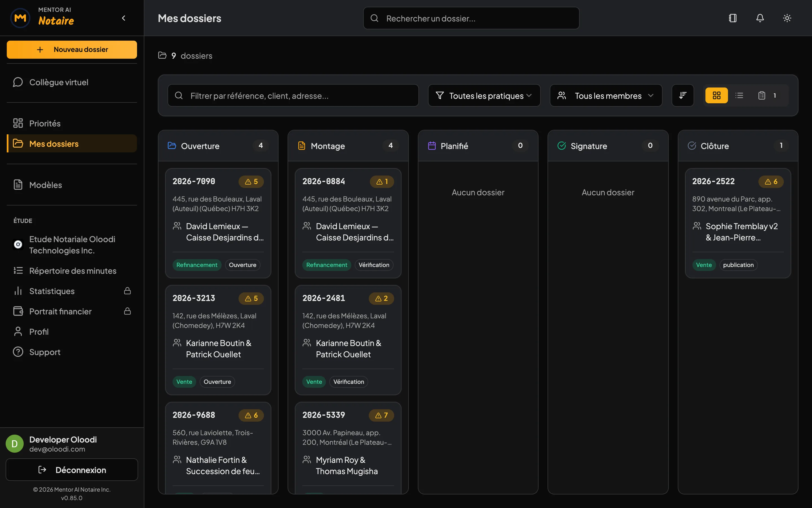This screenshot has width=812, height=508.
Task: Open Portrait financier section
Action: [72, 312]
